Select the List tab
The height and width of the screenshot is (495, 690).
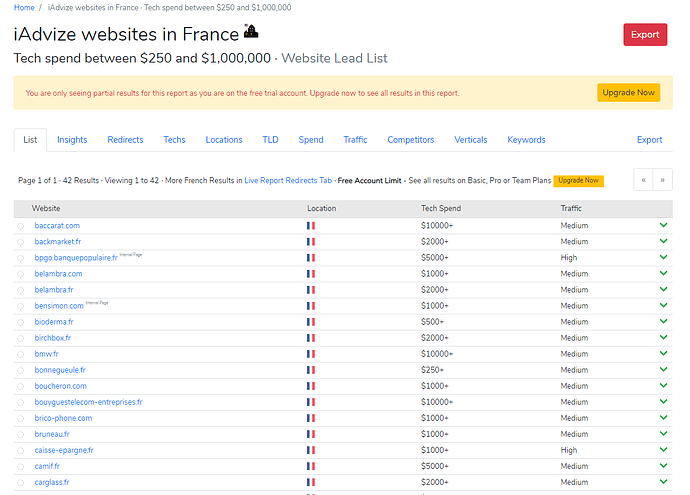click(x=30, y=140)
